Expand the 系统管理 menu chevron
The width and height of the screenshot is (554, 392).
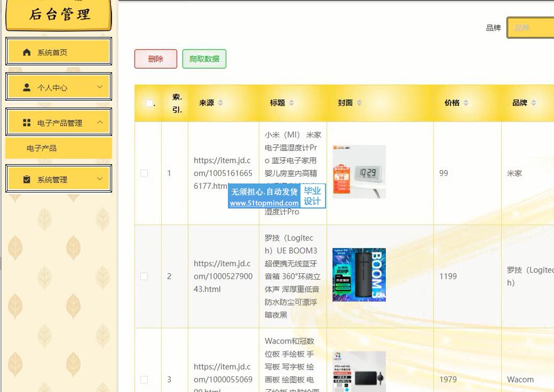tap(100, 179)
